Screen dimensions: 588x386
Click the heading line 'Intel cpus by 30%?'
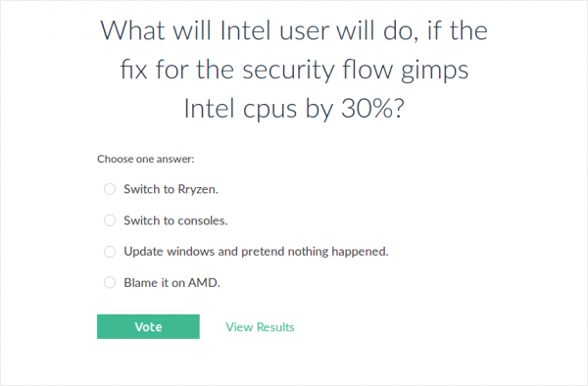[x=294, y=109]
